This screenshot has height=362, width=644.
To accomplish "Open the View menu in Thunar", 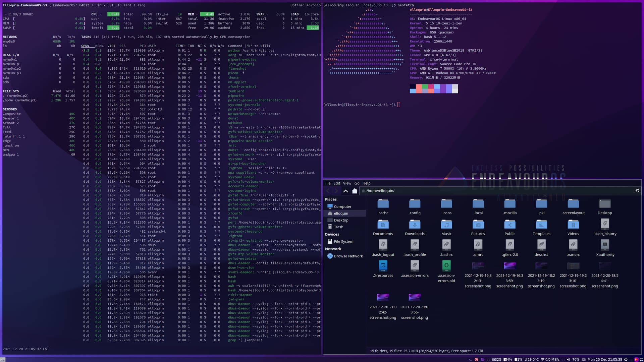I will pos(347,183).
